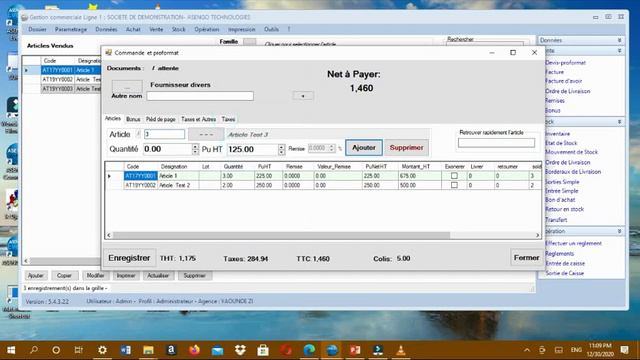Image resolution: width=640 pixels, height=360 pixels.
Task: Open VLC cone icon on taskbar
Action: click(x=401, y=350)
